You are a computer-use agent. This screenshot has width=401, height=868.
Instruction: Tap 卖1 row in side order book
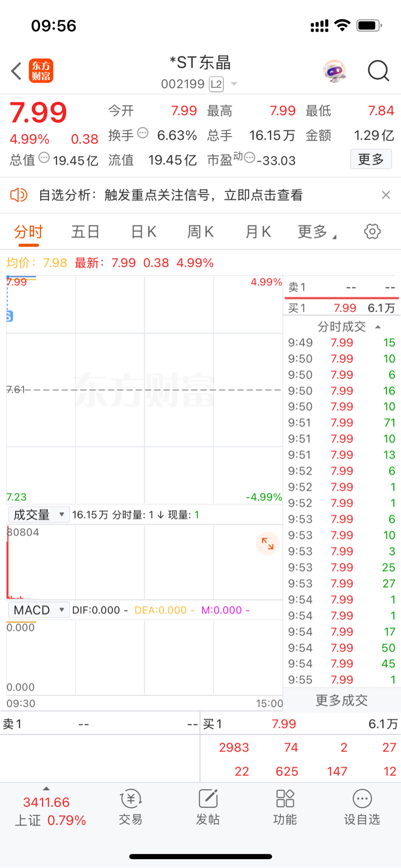[342, 288]
